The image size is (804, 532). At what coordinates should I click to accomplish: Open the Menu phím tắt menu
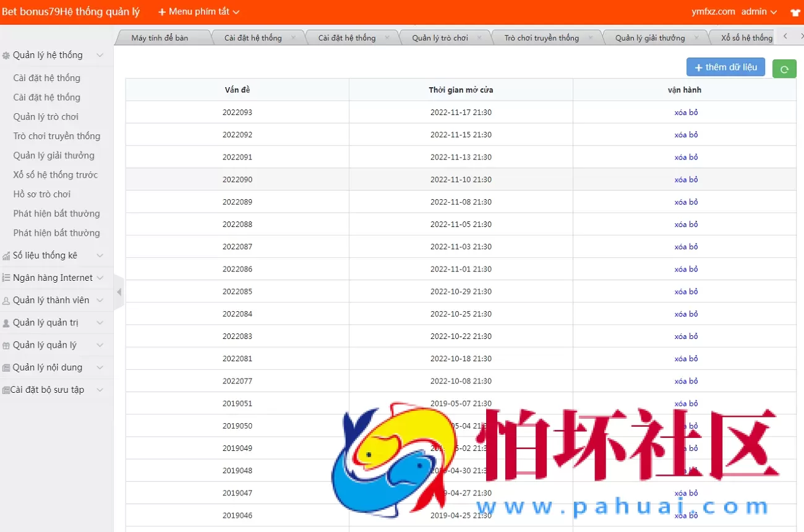197,11
